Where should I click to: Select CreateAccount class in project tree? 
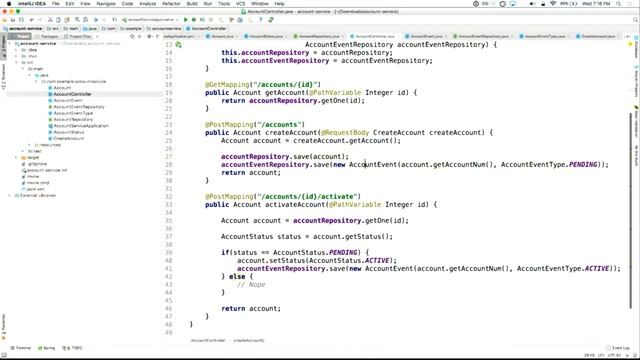pyautogui.click(x=69, y=138)
